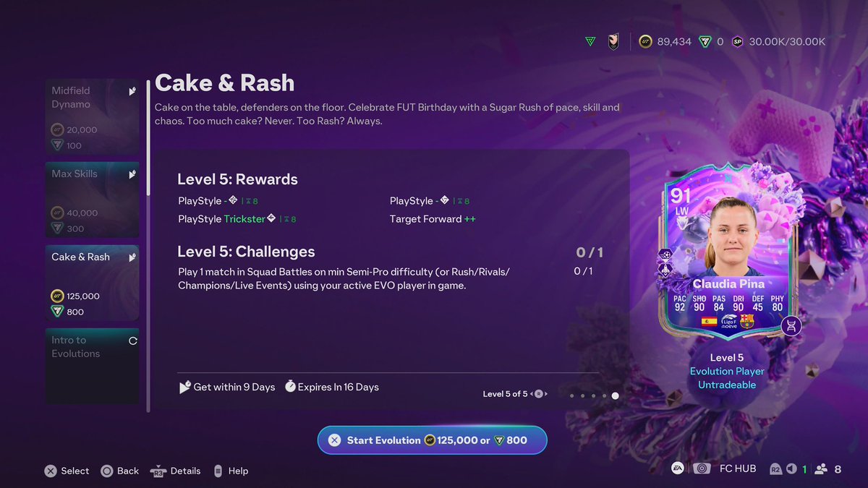Click the X button icon beside Select
868x488 pixels.
point(51,471)
